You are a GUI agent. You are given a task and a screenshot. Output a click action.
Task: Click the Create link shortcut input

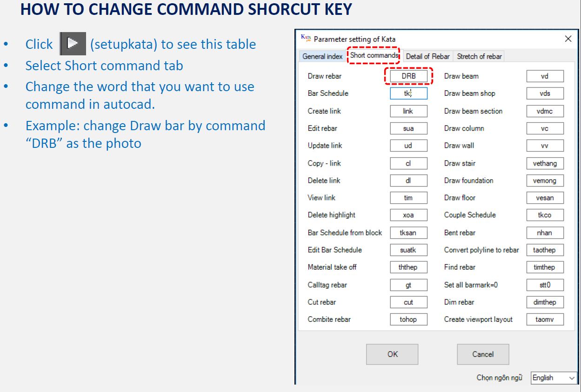[x=408, y=111]
